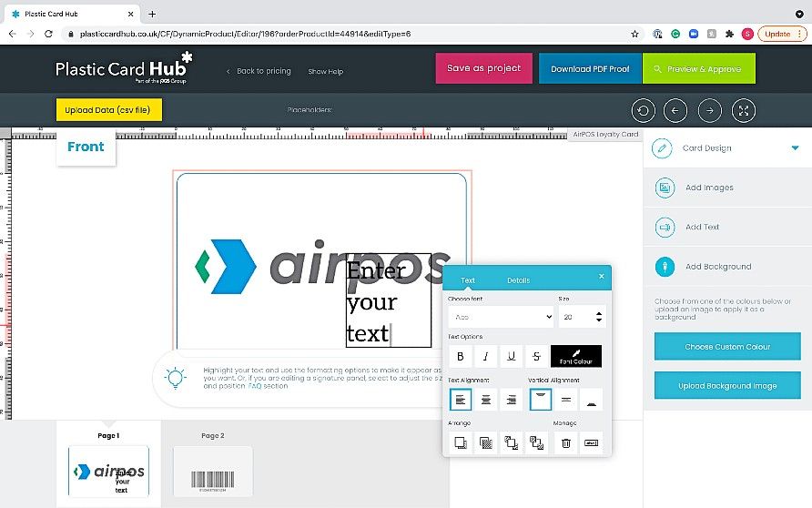Click the reset/revert circular arrow icon
The image size is (812, 508).
[x=644, y=111]
